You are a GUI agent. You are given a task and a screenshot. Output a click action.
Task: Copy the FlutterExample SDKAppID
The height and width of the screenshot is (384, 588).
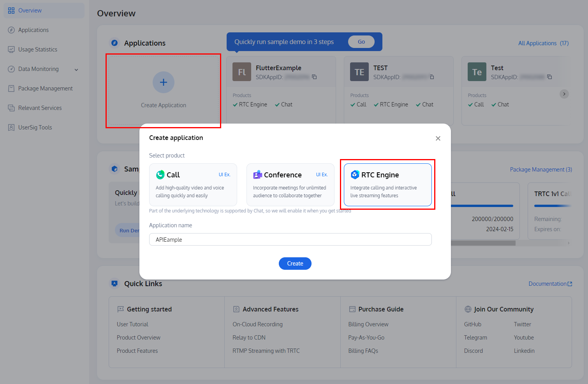pos(314,77)
